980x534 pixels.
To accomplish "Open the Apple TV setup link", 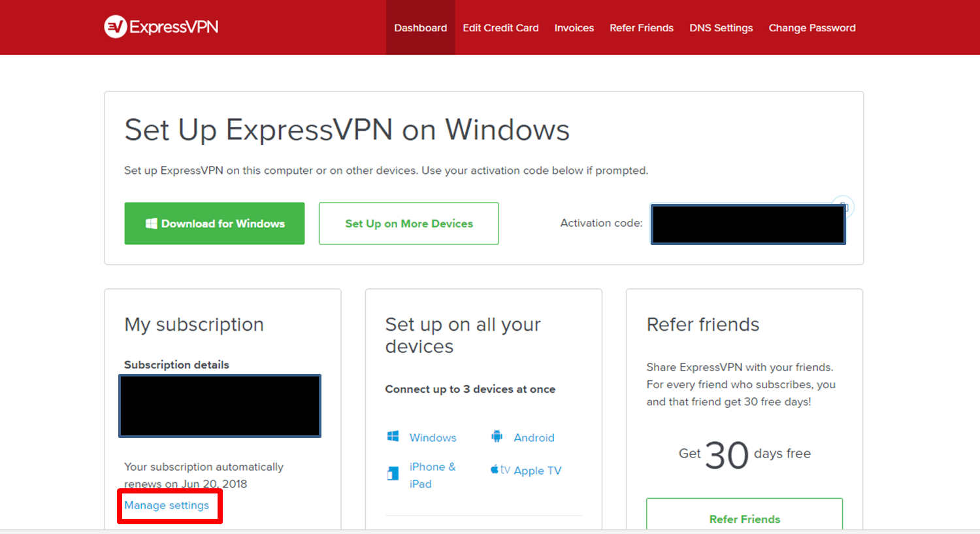I will click(x=538, y=471).
